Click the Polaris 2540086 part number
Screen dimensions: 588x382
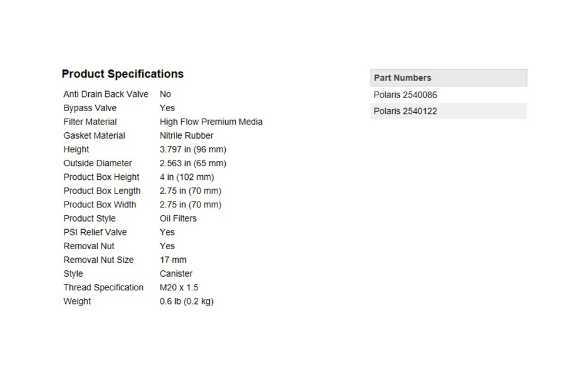405,95
